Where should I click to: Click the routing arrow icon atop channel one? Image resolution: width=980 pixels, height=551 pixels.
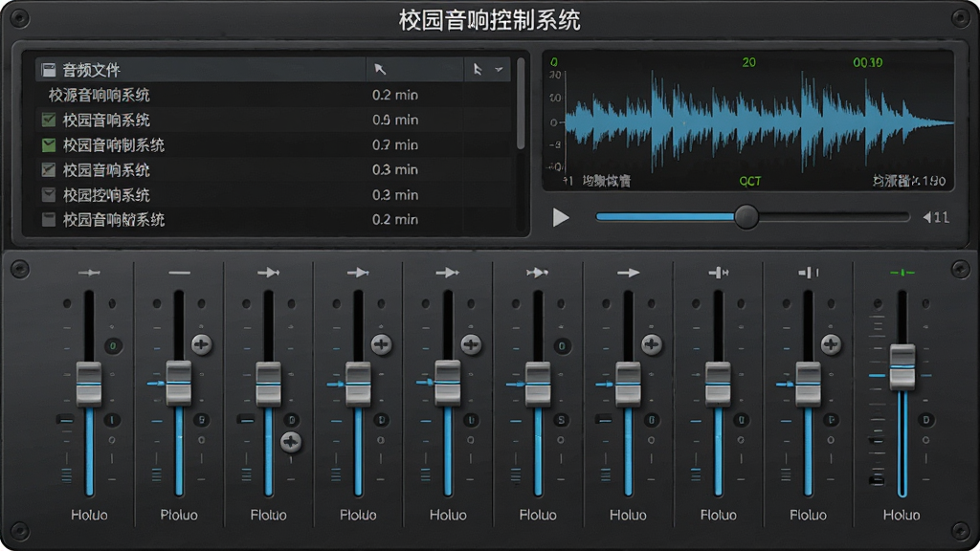coord(89,273)
